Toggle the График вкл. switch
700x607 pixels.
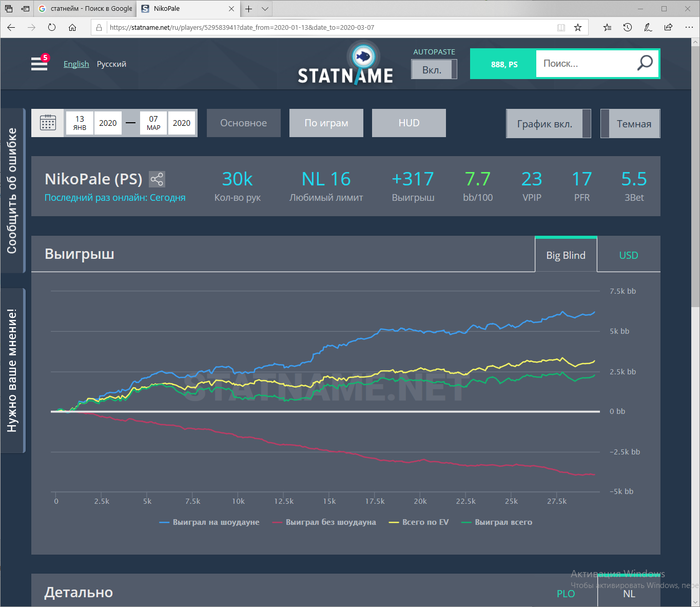pyautogui.click(x=548, y=124)
